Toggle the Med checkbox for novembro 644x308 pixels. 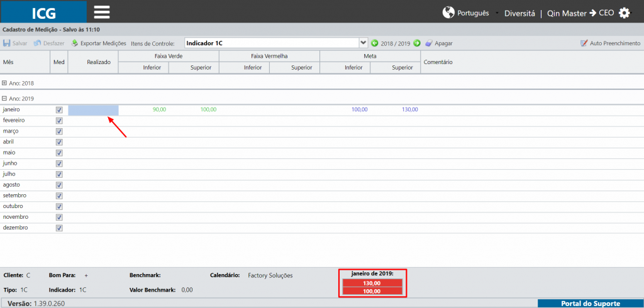pyautogui.click(x=59, y=217)
